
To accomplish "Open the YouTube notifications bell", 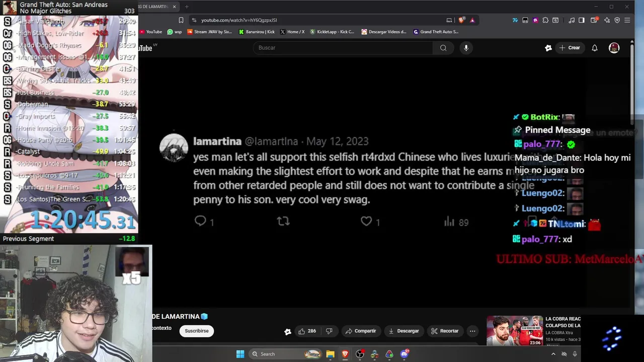I will (x=595, y=48).
